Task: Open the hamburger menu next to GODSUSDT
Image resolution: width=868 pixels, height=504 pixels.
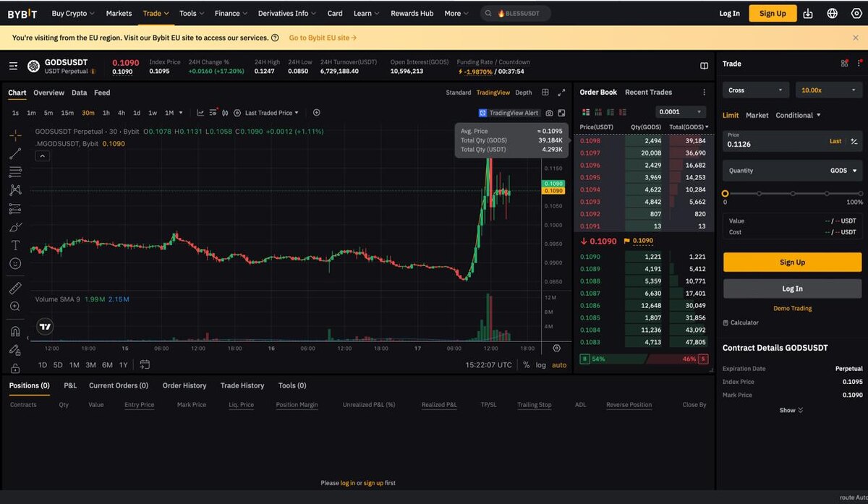Action: (x=13, y=67)
